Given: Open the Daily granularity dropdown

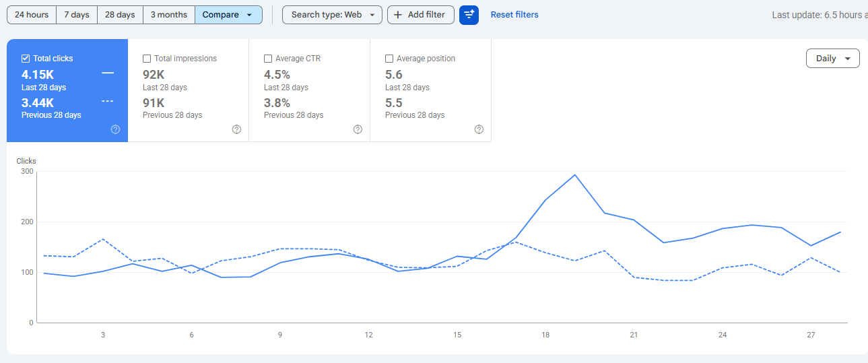Looking at the screenshot, I should point(832,59).
